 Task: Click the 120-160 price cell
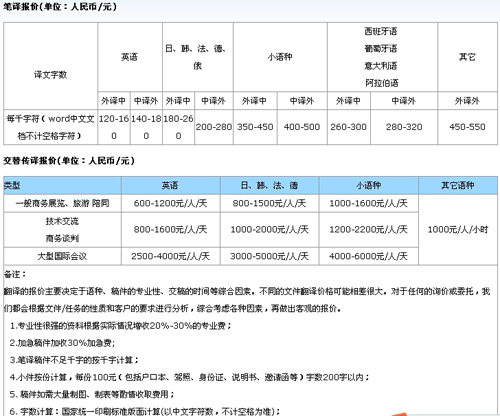point(114,127)
